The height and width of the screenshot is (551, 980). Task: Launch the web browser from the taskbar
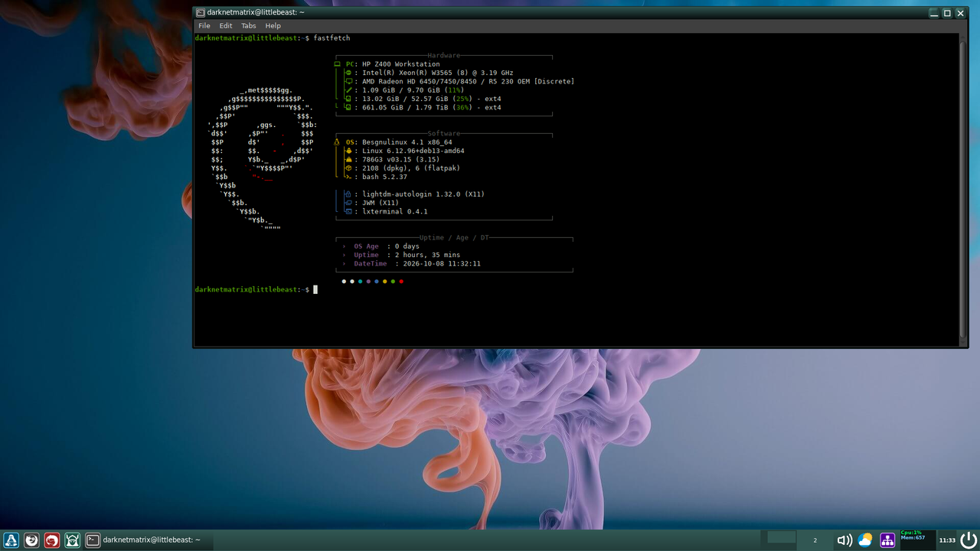(x=31, y=540)
